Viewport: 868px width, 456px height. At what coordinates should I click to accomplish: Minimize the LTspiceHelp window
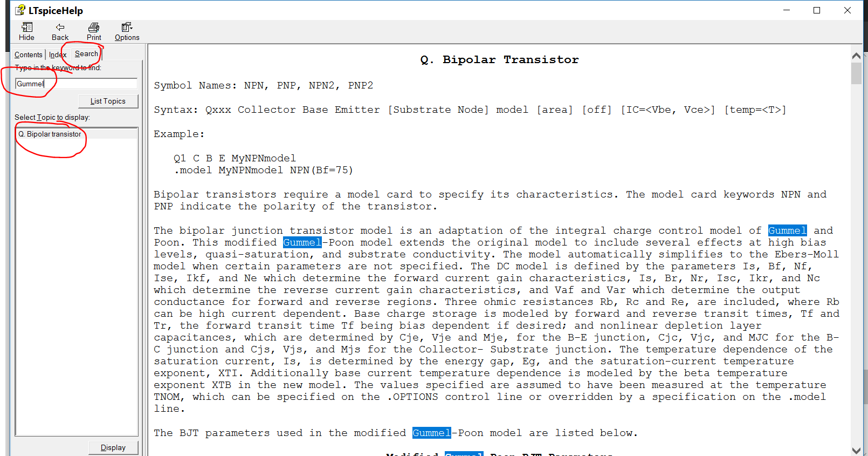point(787,10)
